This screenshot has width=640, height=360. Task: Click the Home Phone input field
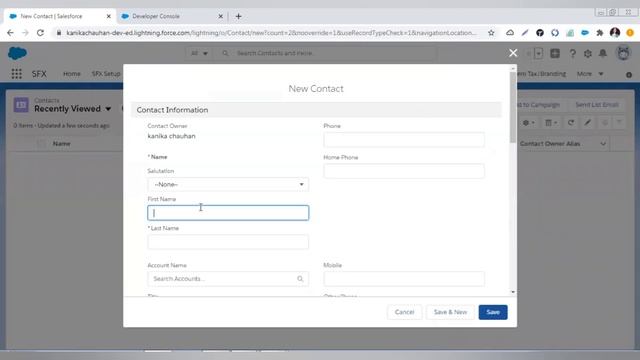point(404,171)
